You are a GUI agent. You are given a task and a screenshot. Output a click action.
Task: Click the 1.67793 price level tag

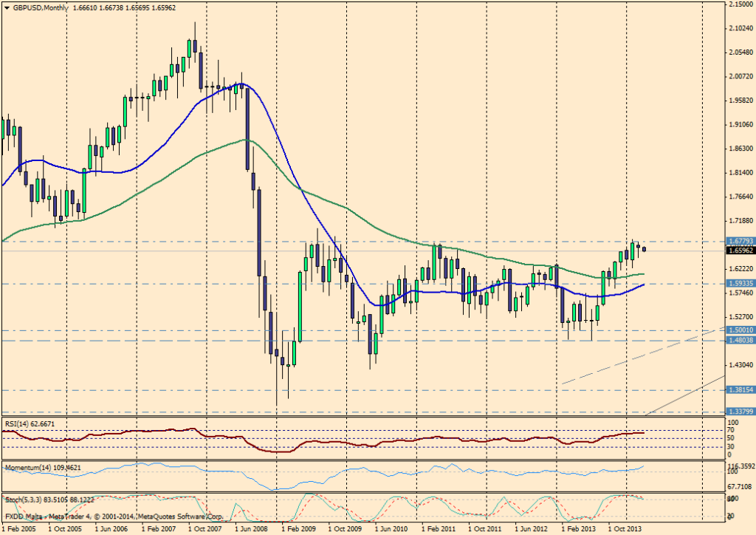[740, 241]
